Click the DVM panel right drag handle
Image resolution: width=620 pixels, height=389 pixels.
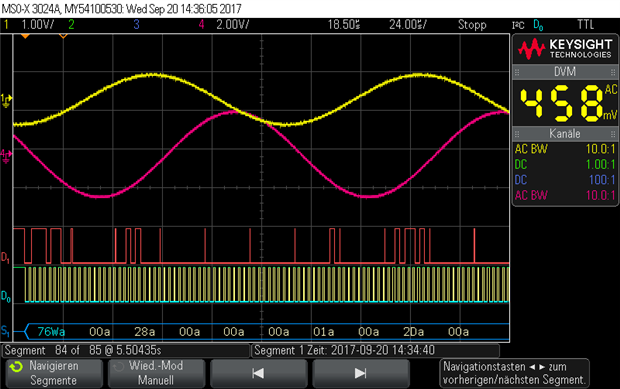612,72
